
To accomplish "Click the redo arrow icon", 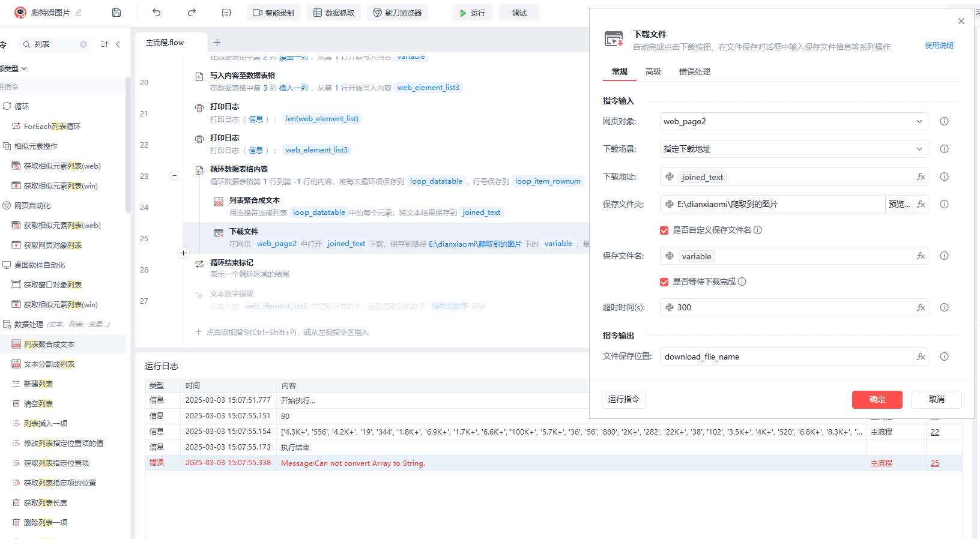I will click(192, 13).
